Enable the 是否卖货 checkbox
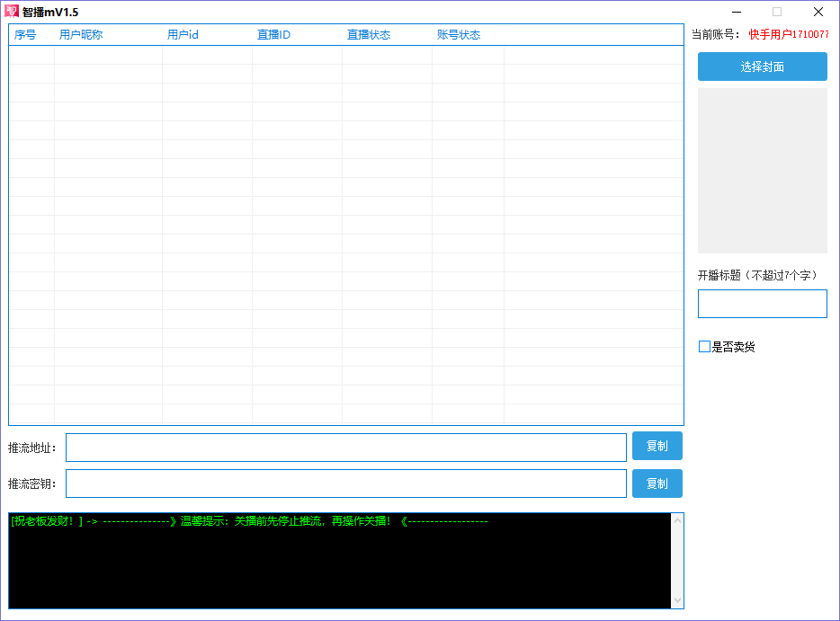This screenshot has height=621, width=840. pos(704,346)
